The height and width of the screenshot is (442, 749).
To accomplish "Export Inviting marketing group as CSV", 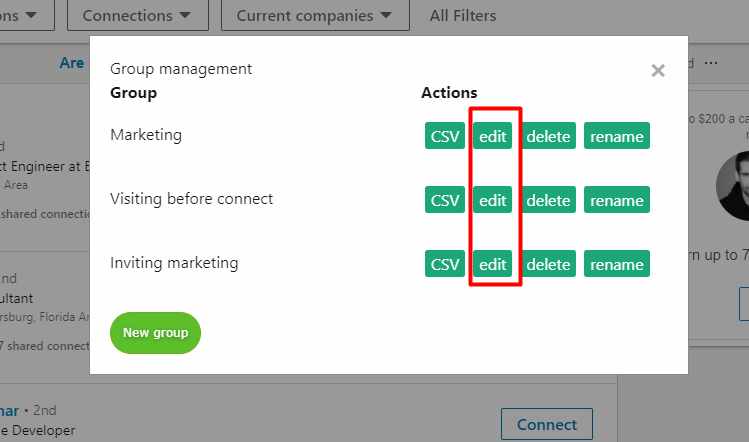I will [445, 264].
